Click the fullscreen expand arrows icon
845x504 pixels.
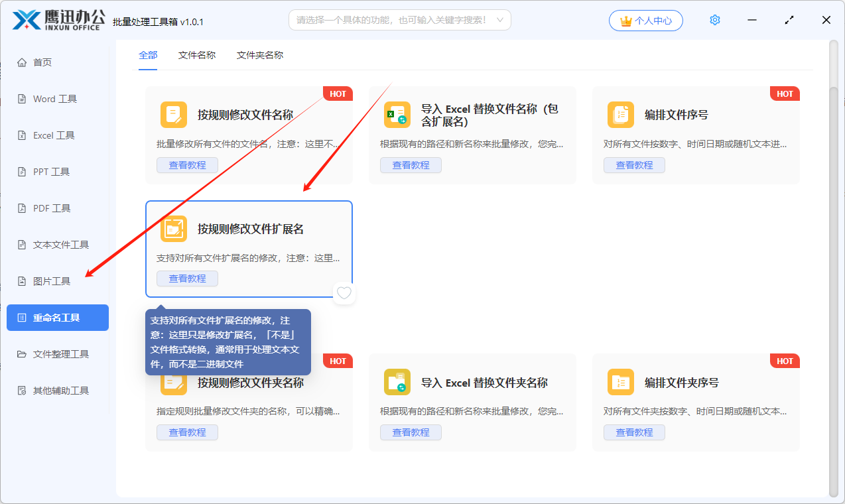[x=789, y=20]
